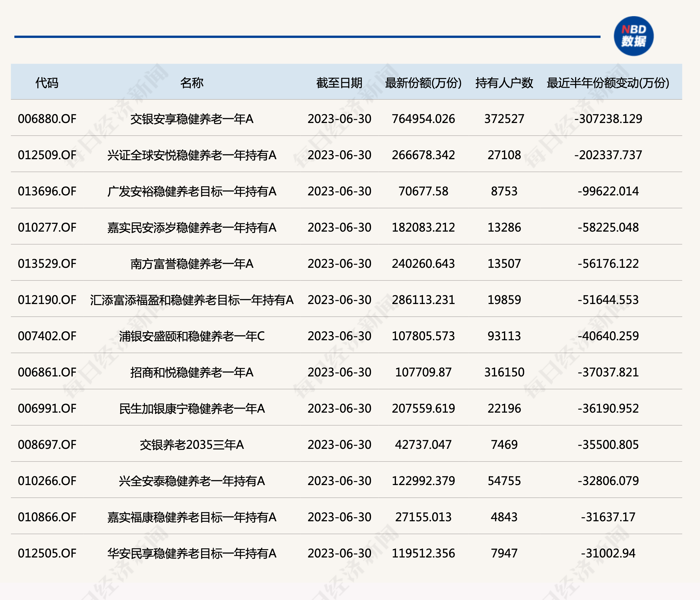Click fund code 013696.OF

tap(47, 191)
